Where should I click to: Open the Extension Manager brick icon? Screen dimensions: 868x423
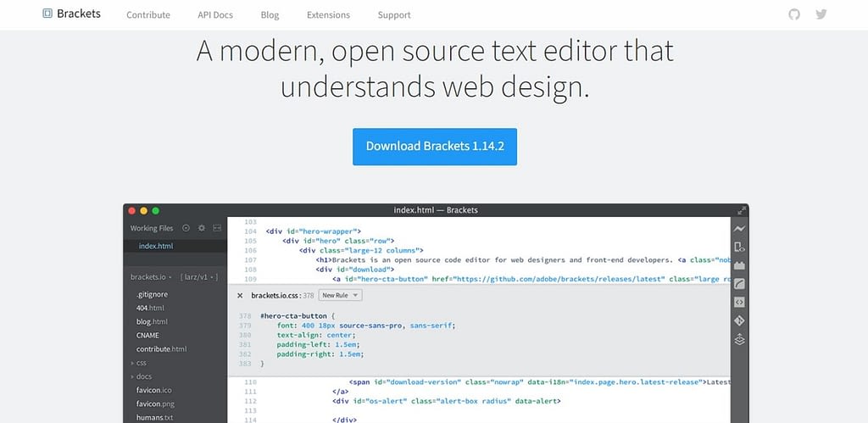739,265
